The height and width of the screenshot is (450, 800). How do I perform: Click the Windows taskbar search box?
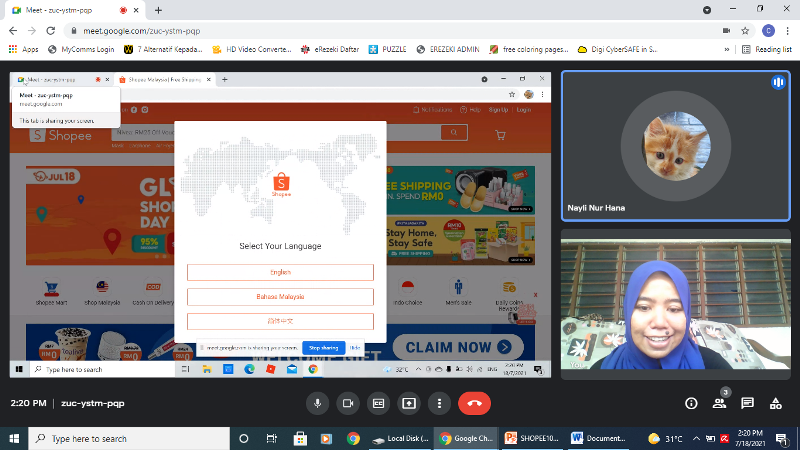click(x=129, y=438)
